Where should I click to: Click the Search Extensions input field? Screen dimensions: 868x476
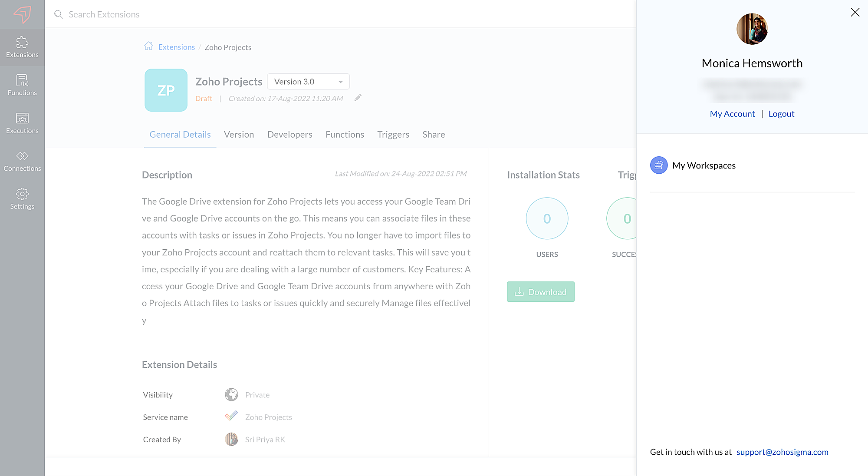340,14
